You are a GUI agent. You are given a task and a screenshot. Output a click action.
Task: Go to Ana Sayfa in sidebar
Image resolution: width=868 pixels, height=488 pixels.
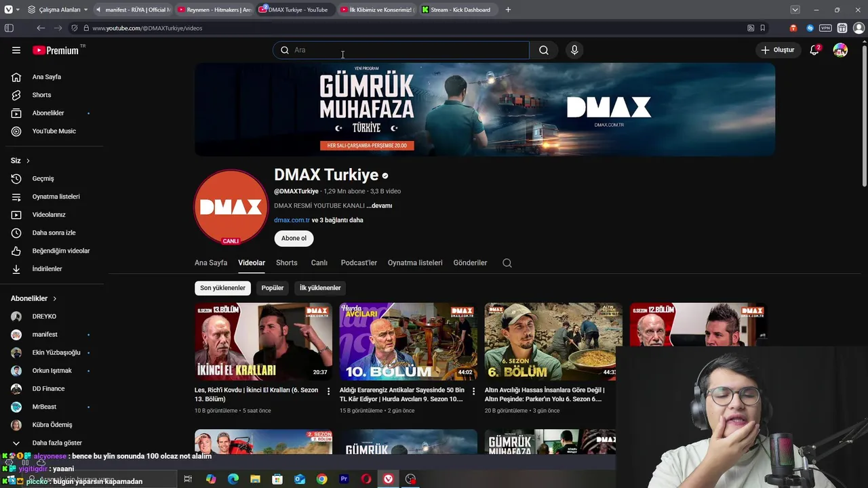coord(52,77)
